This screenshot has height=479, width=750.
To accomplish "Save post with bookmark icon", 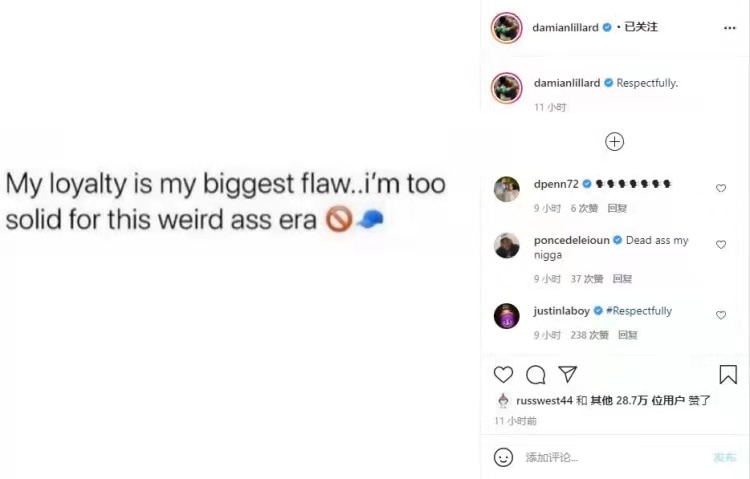I will [x=728, y=375].
